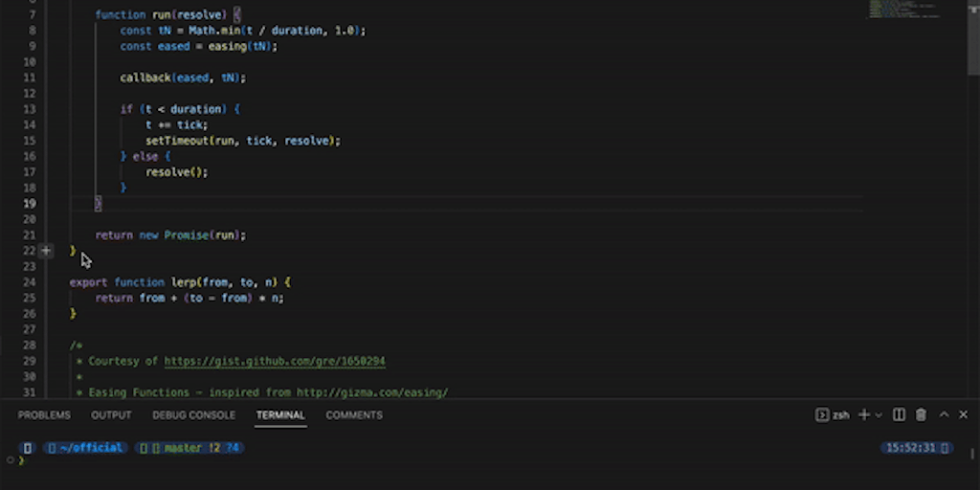This screenshot has width=980, height=490.
Task: Close the bottom panel with the X icon
Action: click(x=964, y=414)
